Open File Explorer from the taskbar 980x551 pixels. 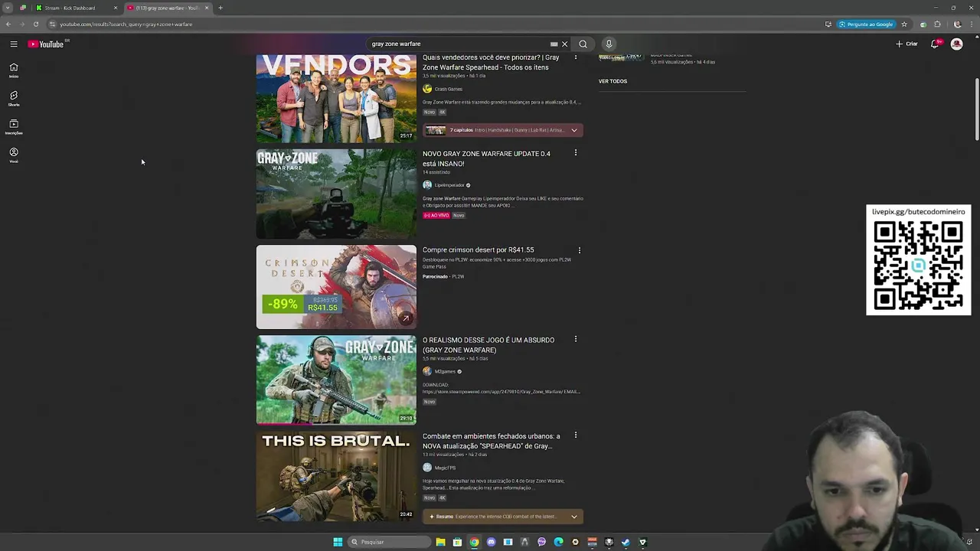441,542
